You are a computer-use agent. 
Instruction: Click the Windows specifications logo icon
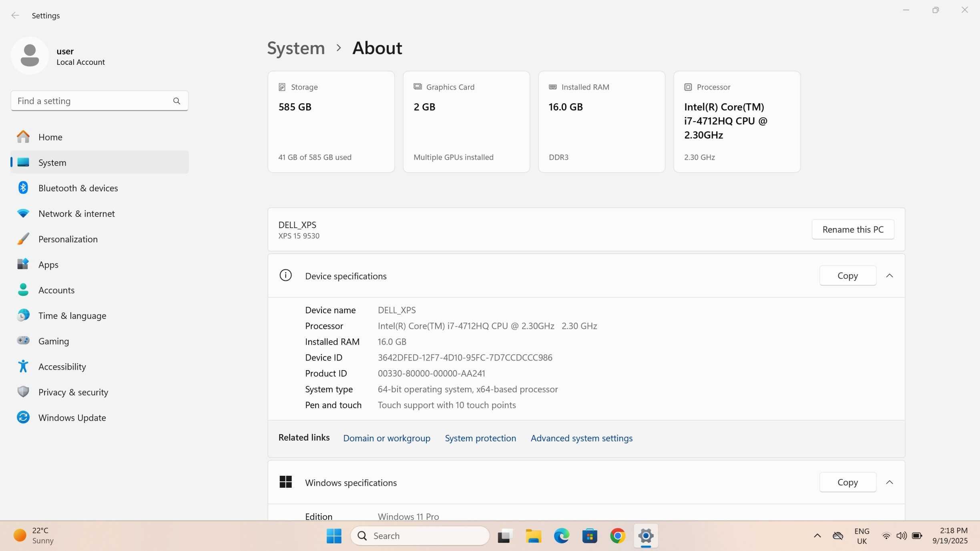coord(285,482)
